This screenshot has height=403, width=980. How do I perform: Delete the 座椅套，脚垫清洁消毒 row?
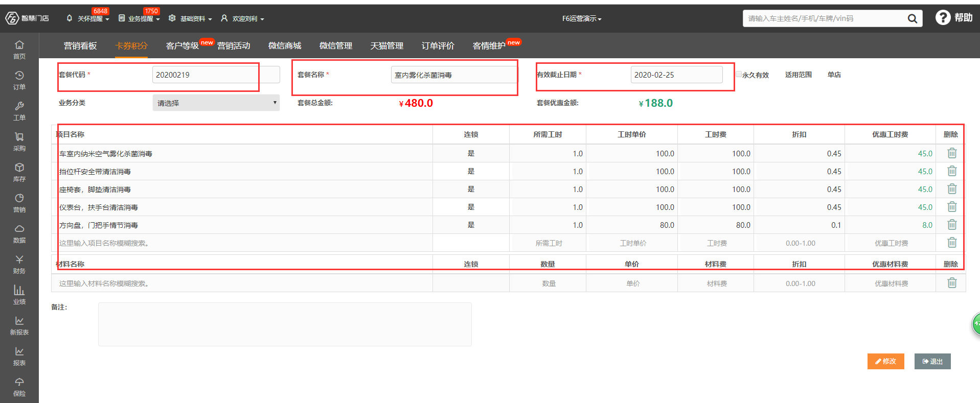(952, 189)
